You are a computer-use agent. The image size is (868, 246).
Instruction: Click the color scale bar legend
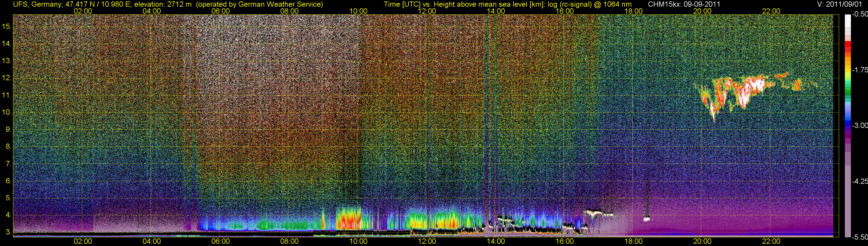click(848, 126)
